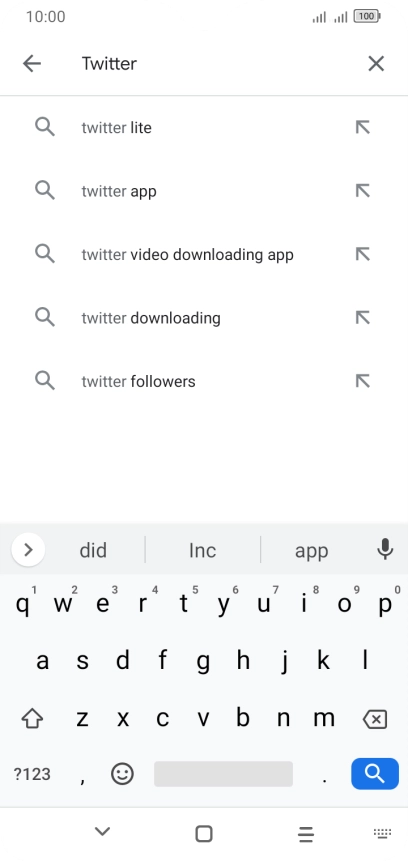Image resolution: width=408 pixels, height=861 pixels.
Task: Expand the keyboard suggestion strip chevron
Action: point(28,549)
